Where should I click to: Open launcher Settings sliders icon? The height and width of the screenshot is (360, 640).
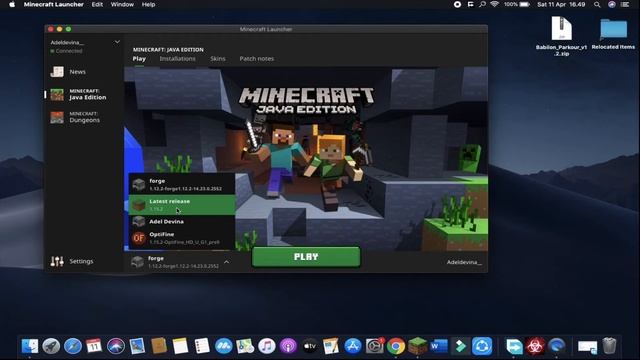click(x=57, y=261)
